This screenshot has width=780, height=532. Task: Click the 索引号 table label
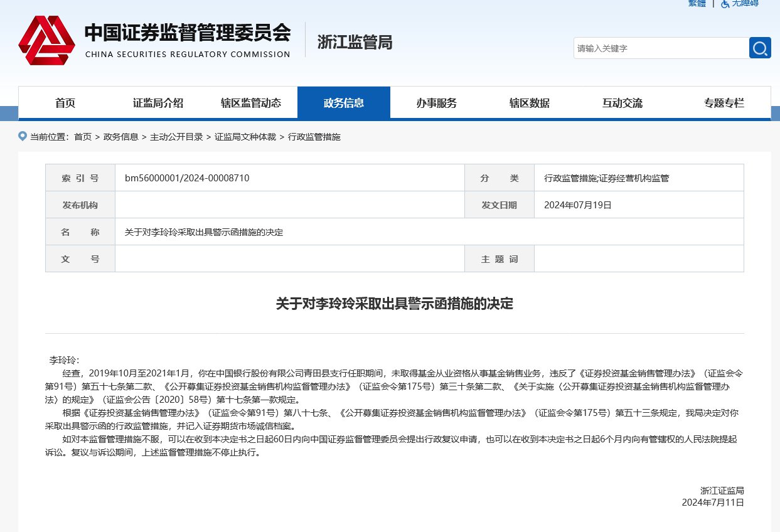pos(80,178)
